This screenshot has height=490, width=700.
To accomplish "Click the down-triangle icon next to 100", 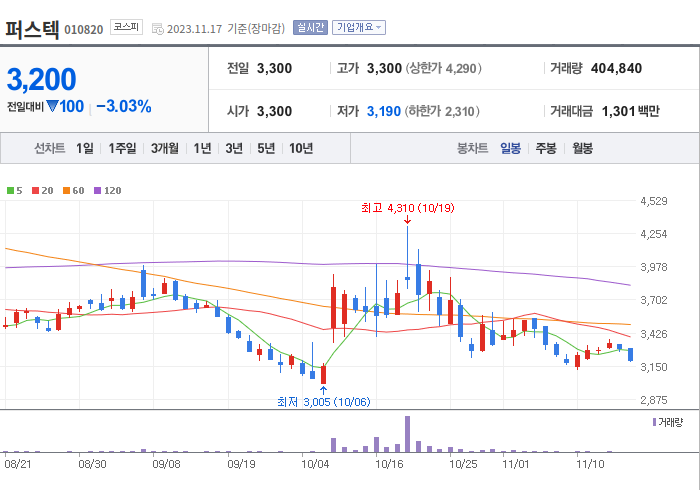I will click(52, 106).
